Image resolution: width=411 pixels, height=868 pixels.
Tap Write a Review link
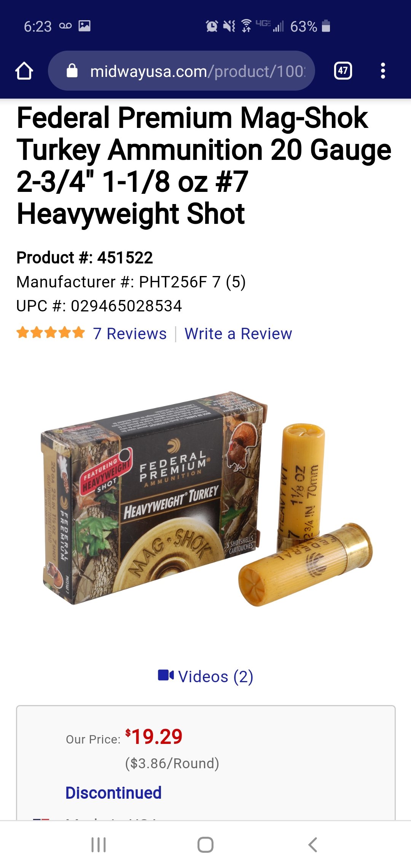[x=238, y=333]
